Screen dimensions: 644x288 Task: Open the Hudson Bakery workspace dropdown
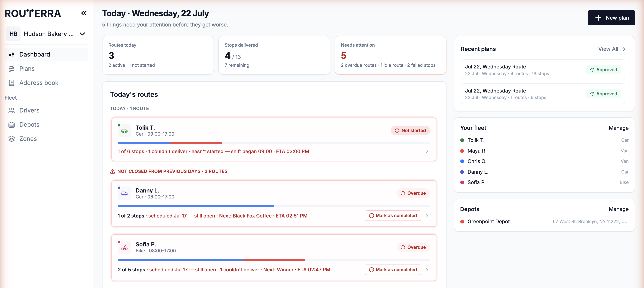(46, 34)
